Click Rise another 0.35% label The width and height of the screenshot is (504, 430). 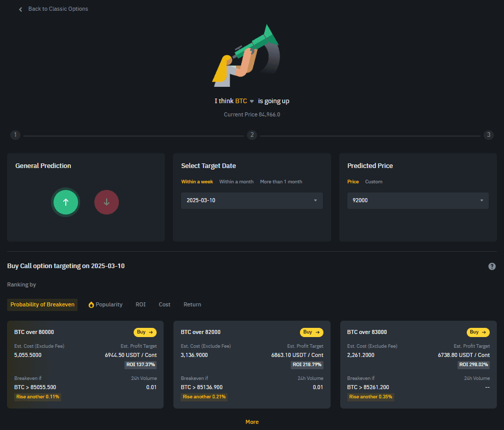pyautogui.click(x=371, y=397)
